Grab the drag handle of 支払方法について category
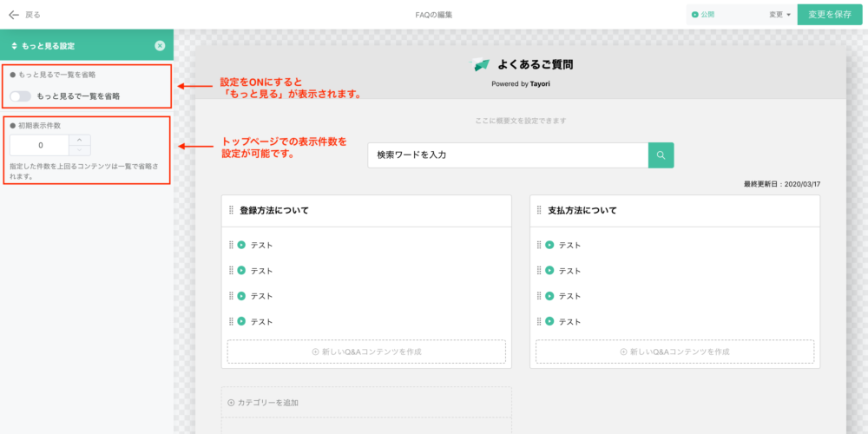This screenshot has width=868, height=434. (539, 211)
